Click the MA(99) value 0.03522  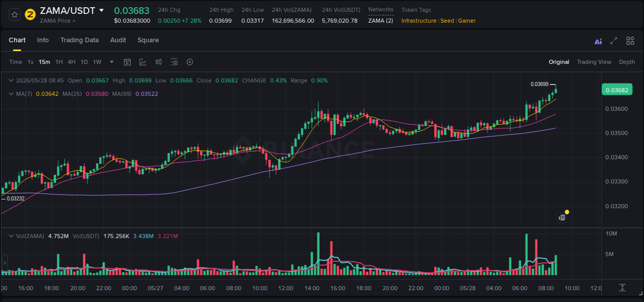pos(147,94)
